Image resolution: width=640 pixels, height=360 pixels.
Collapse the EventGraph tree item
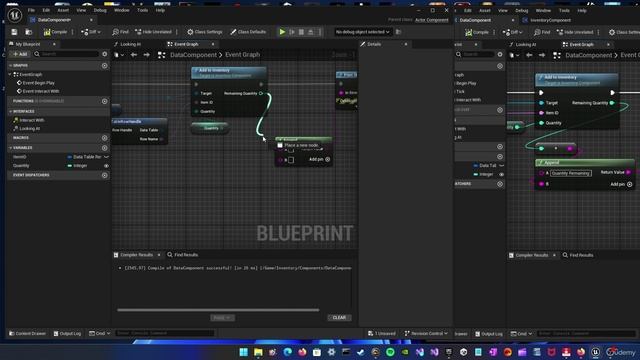tap(11, 74)
